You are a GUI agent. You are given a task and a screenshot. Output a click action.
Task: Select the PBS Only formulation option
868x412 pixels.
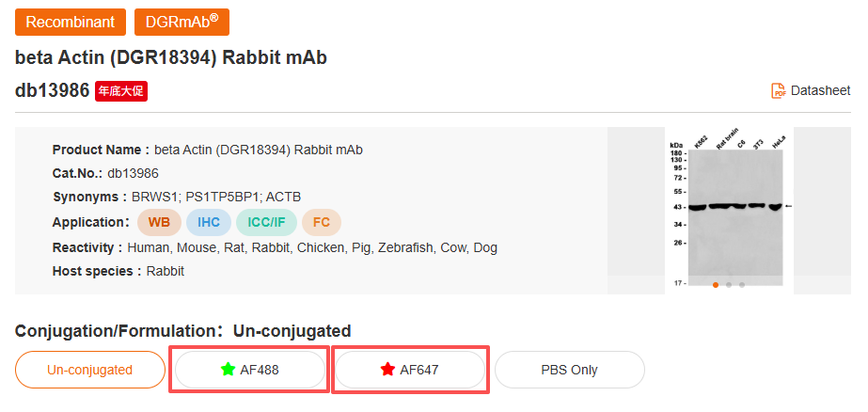[x=569, y=370]
